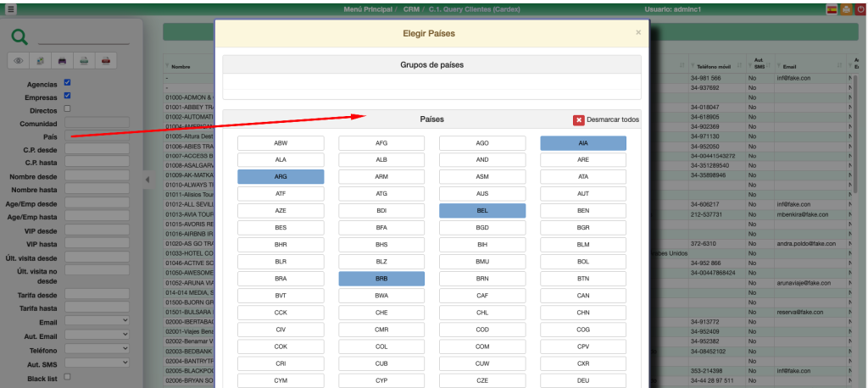Screen dimensions: 868x388
Task: Open the Email dropdown filter
Action: 97,321
